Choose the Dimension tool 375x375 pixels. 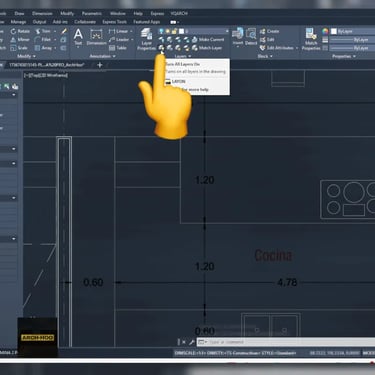(96, 37)
